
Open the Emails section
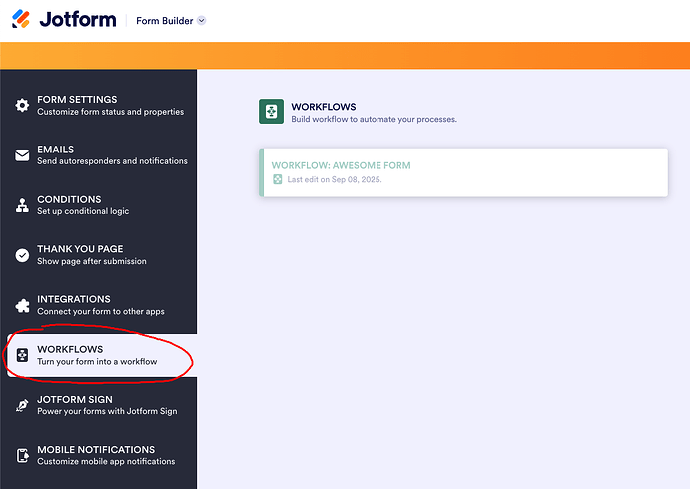pyautogui.click(x=99, y=155)
